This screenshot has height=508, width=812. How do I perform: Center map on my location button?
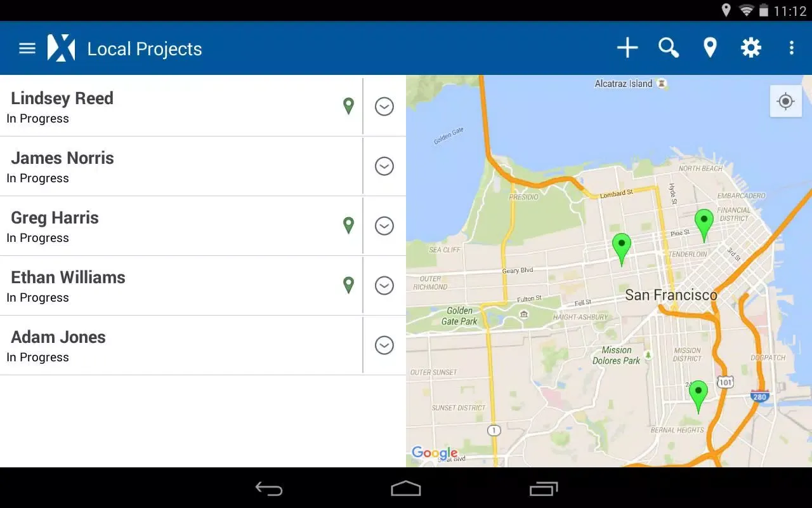(x=785, y=101)
